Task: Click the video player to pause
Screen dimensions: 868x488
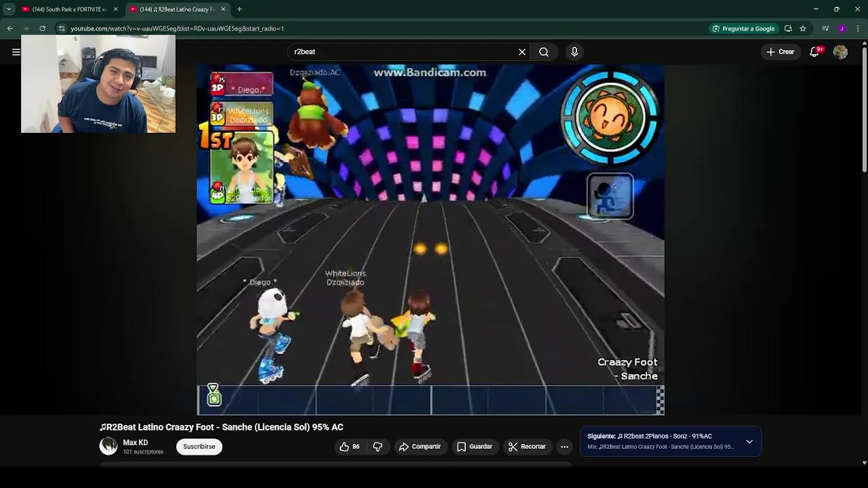Action: 431,239
